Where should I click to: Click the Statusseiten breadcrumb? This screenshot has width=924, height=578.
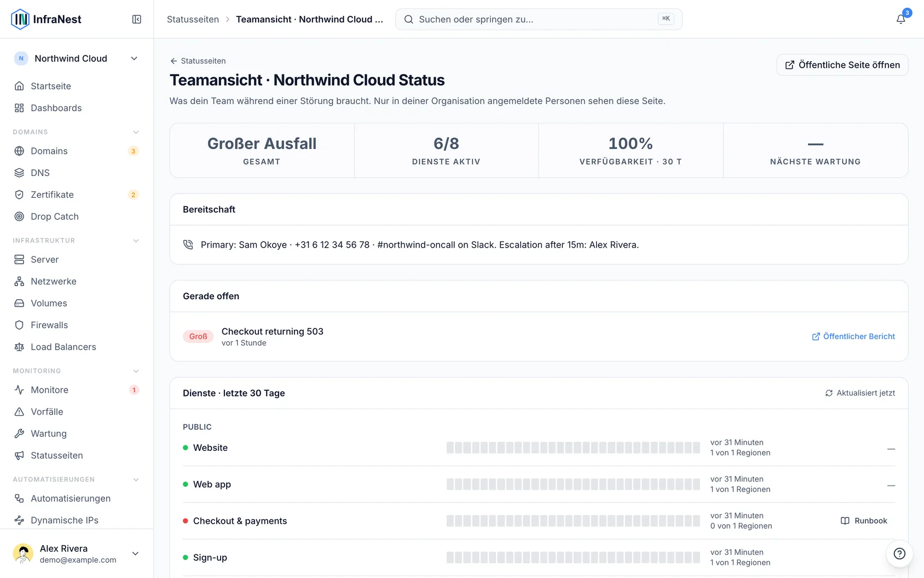[193, 19]
